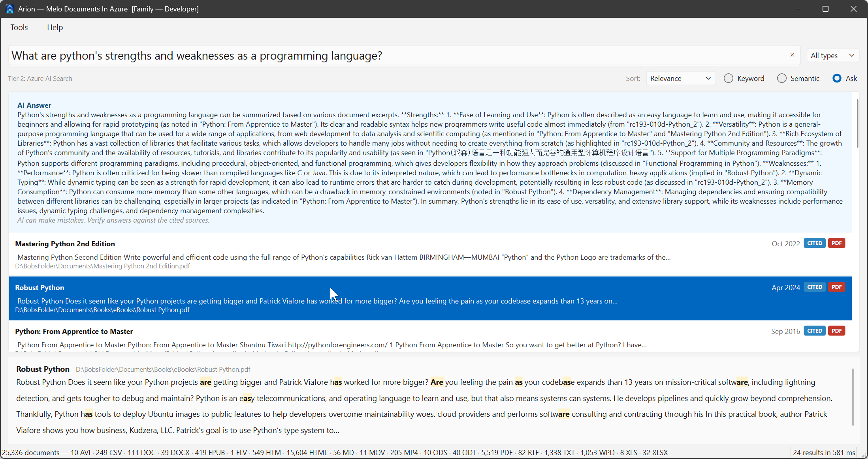Click the Robust Python.pdf path in preview header
Screen dimensions: 868x459
click(x=163, y=369)
